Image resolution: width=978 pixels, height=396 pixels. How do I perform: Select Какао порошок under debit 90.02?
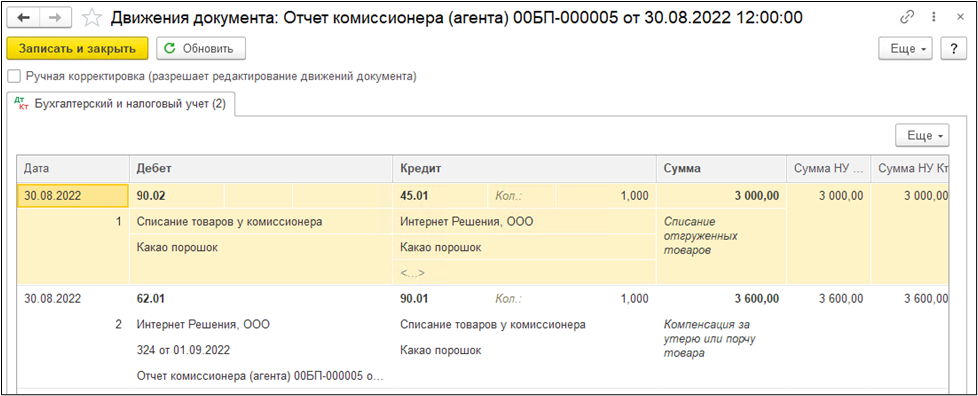coord(261,247)
